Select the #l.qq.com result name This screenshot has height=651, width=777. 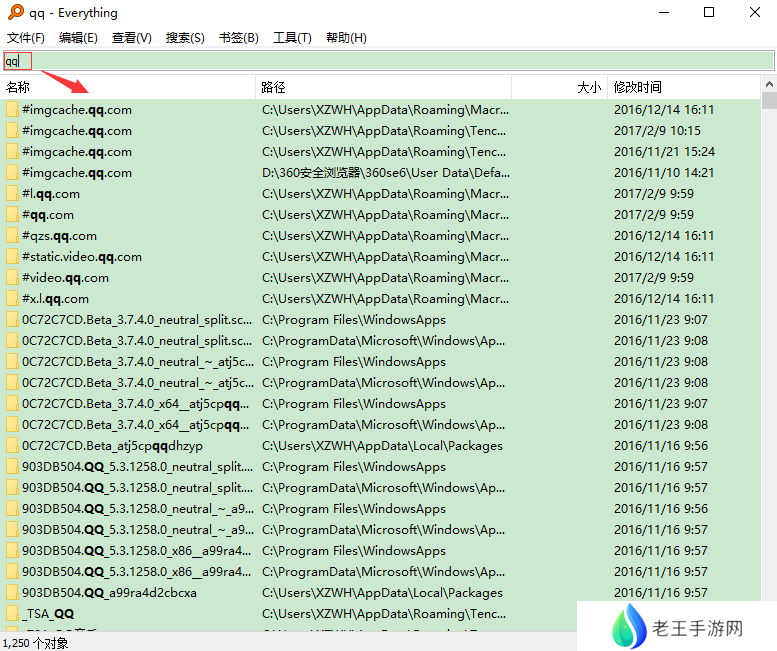point(51,194)
